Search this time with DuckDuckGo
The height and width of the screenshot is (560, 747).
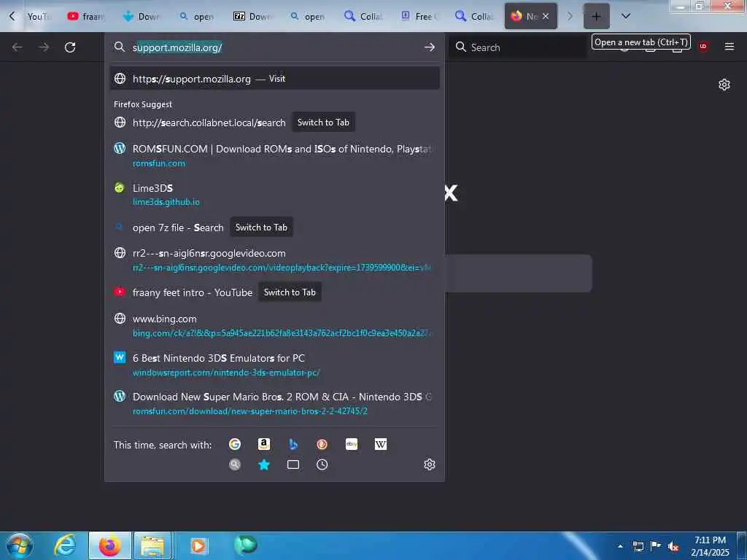(x=322, y=444)
